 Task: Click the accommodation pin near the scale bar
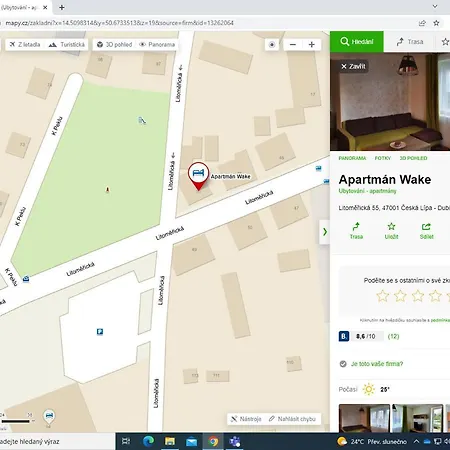click(x=49, y=417)
